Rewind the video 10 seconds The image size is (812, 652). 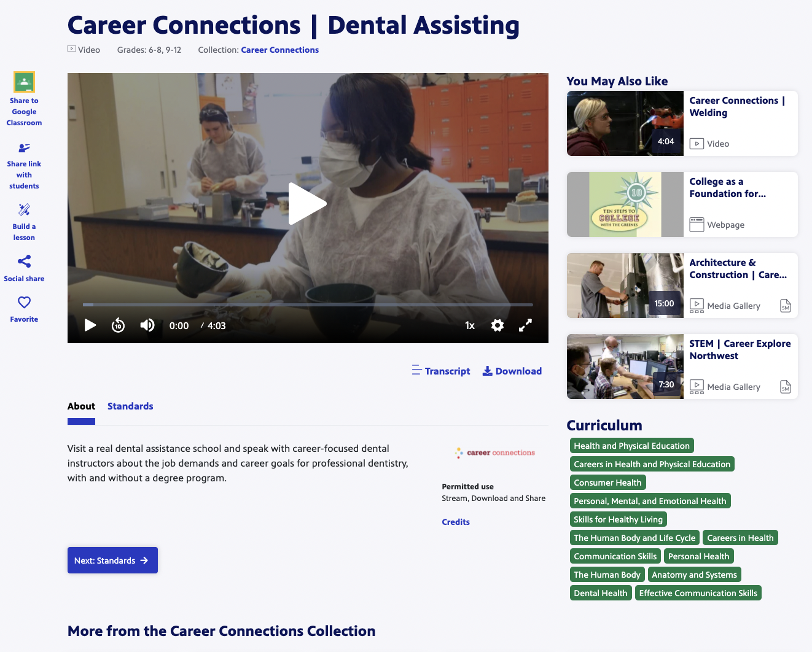click(118, 325)
